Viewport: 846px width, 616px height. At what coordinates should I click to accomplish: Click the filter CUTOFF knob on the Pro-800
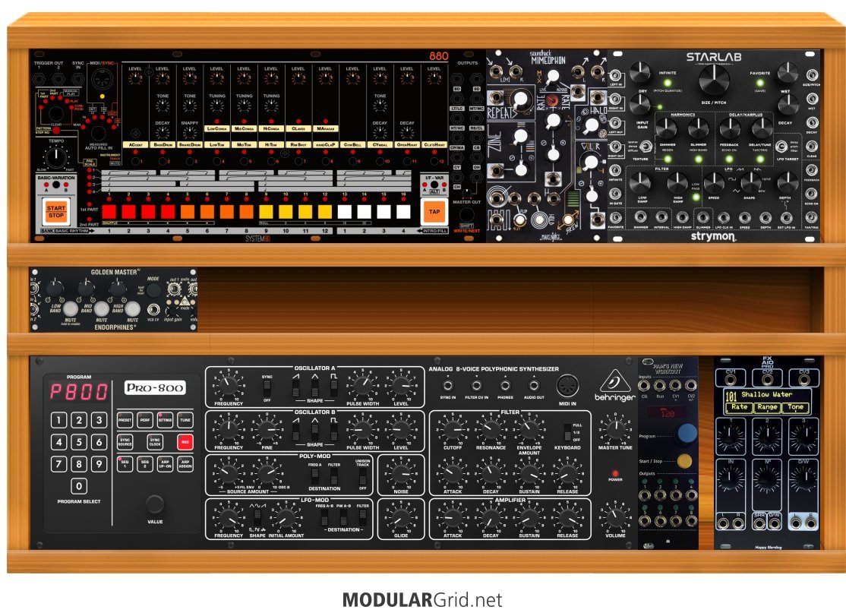click(453, 429)
